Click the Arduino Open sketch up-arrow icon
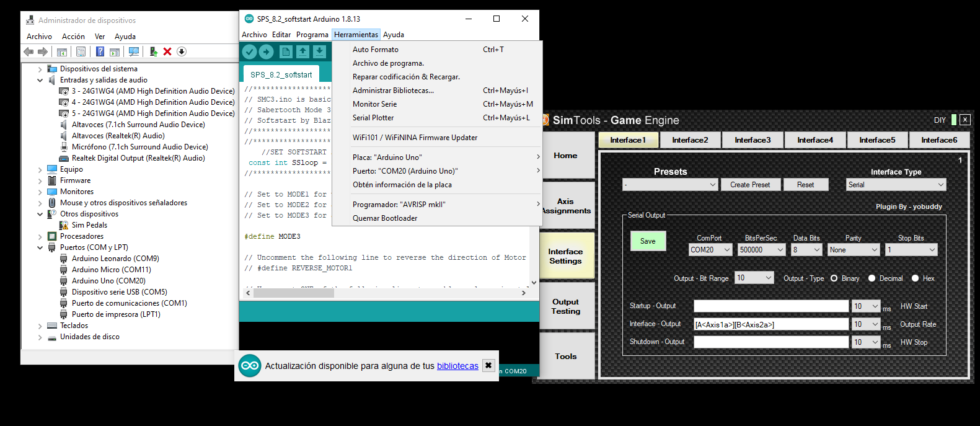Viewport: 980px width, 426px height. pyautogui.click(x=302, y=52)
